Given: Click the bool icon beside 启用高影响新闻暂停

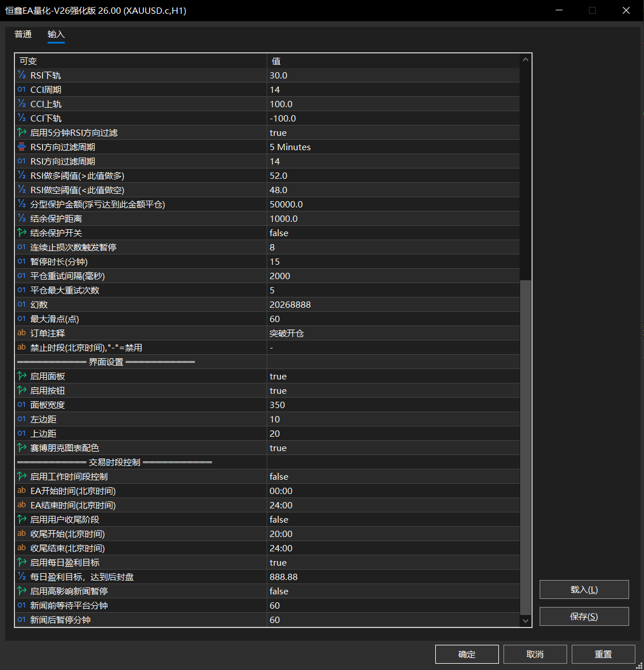Looking at the screenshot, I should [22, 591].
